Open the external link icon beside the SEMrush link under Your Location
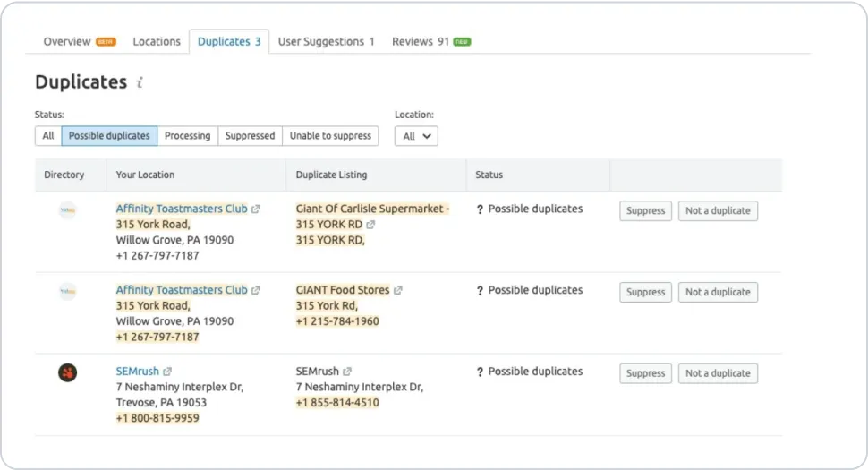The width and height of the screenshot is (868, 470). tap(167, 372)
